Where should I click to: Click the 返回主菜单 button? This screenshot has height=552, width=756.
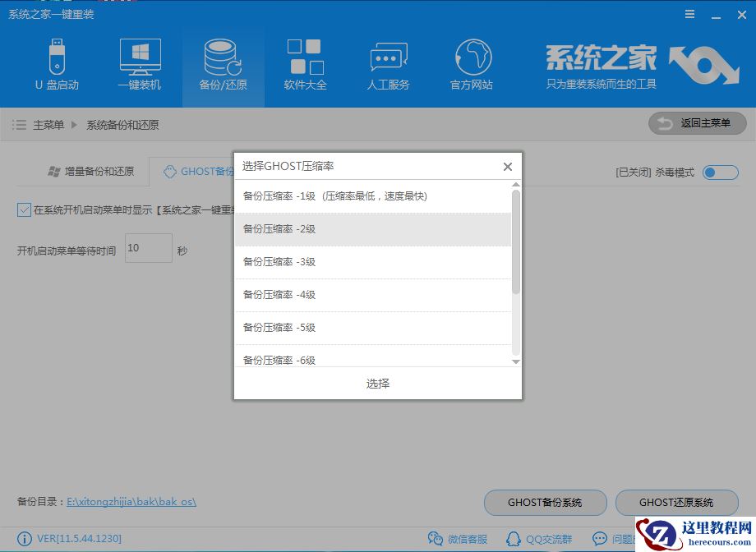(697, 123)
